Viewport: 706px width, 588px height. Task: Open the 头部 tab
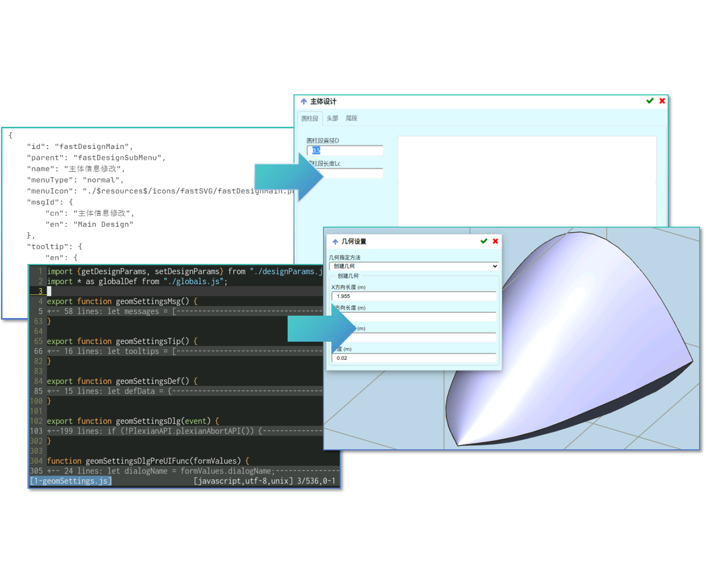(x=332, y=118)
